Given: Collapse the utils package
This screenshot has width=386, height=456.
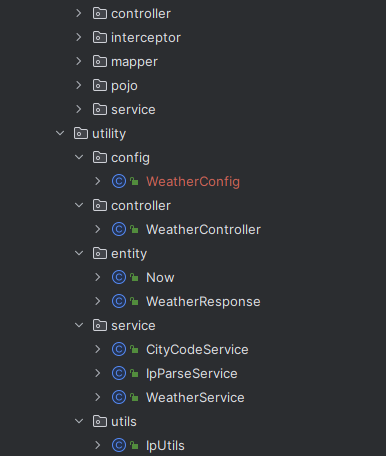Looking at the screenshot, I should (79, 421).
